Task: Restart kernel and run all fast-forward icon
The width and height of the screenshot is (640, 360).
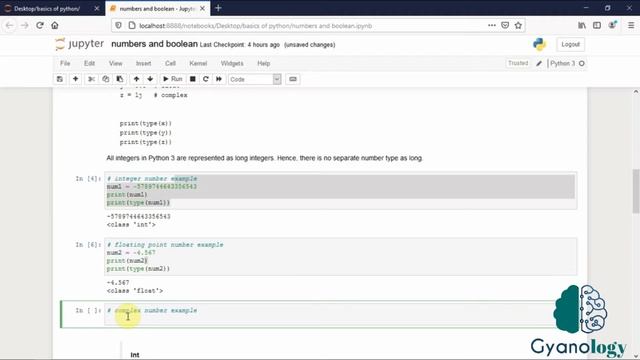Action: (219, 79)
